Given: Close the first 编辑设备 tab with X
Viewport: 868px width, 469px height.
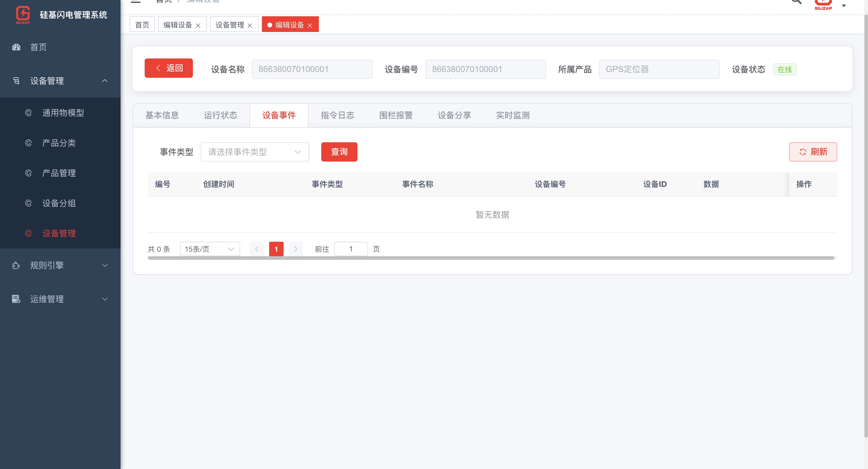Looking at the screenshot, I should pyautogui.click(x=198, y=26).
